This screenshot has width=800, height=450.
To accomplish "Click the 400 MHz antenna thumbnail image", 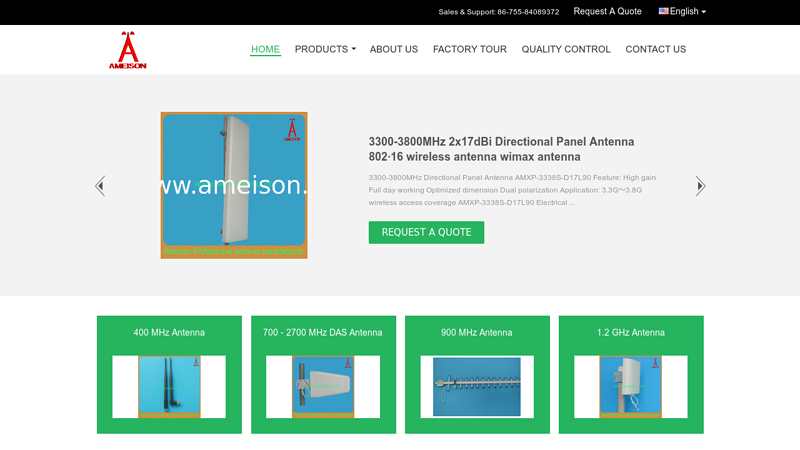I will (169, 387).
